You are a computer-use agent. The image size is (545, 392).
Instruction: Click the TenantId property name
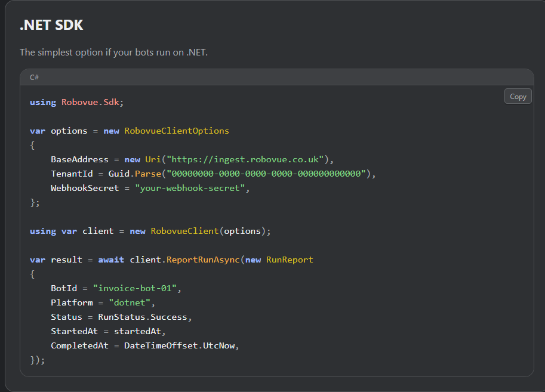pyautogui.click(x=72, y=174)
